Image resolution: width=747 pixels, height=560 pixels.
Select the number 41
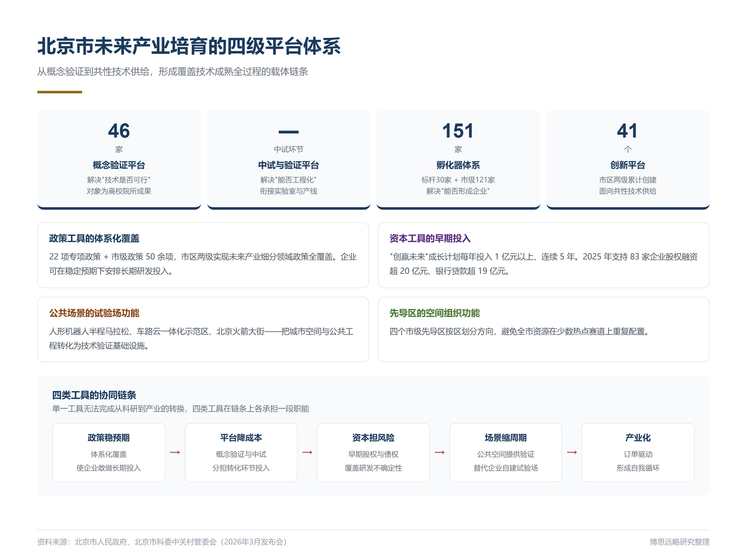click(x=628, y=131)
